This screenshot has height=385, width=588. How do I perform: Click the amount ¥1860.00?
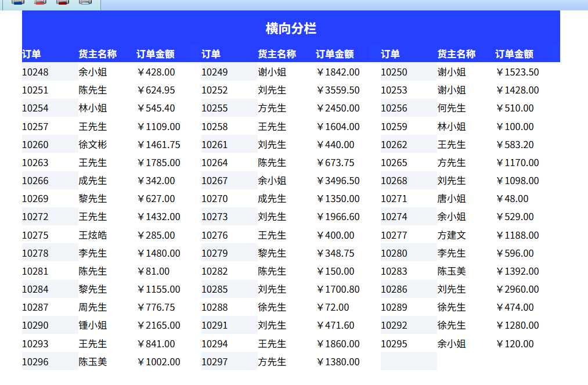click(x=338, y=344)
